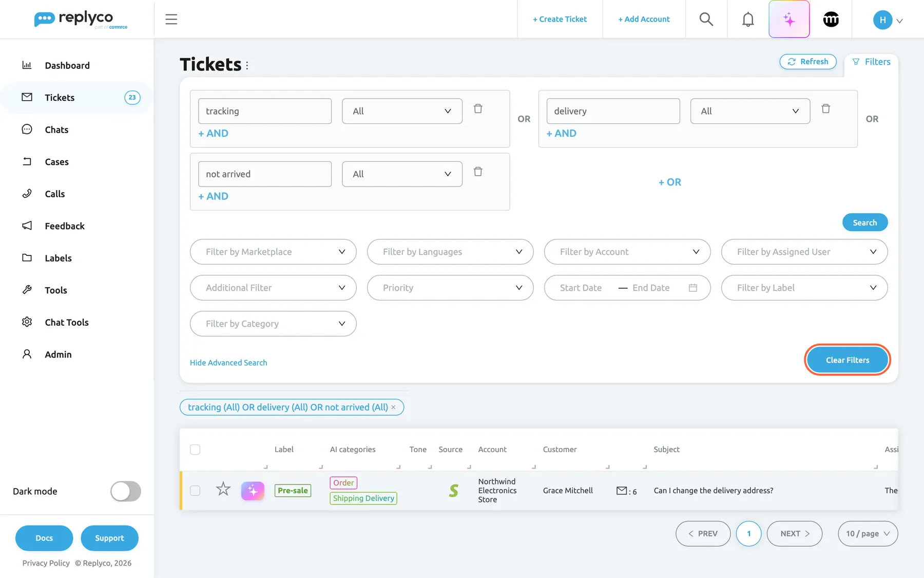Click the Start Date field
The height and width of the screenshot is (578, 924).
(x=581, y=288)
